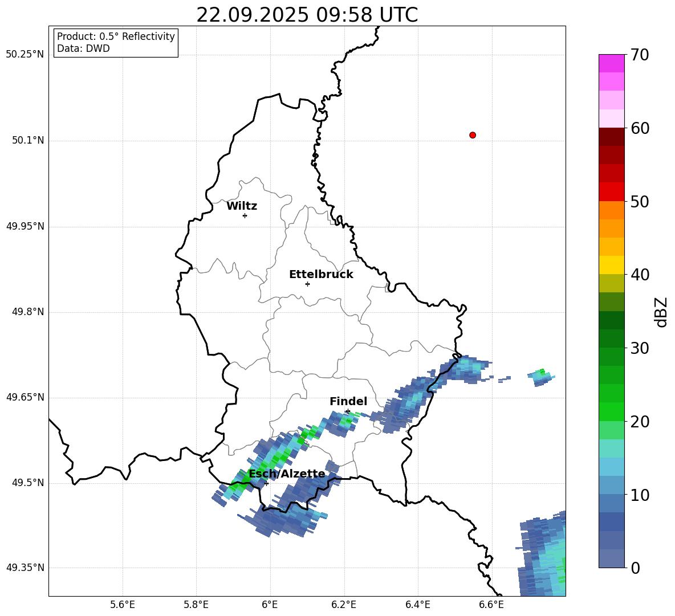The height and width of the screenshot is (616, 675).
Task: Click the Esch/Alzette city label
Action: (287, 474)
